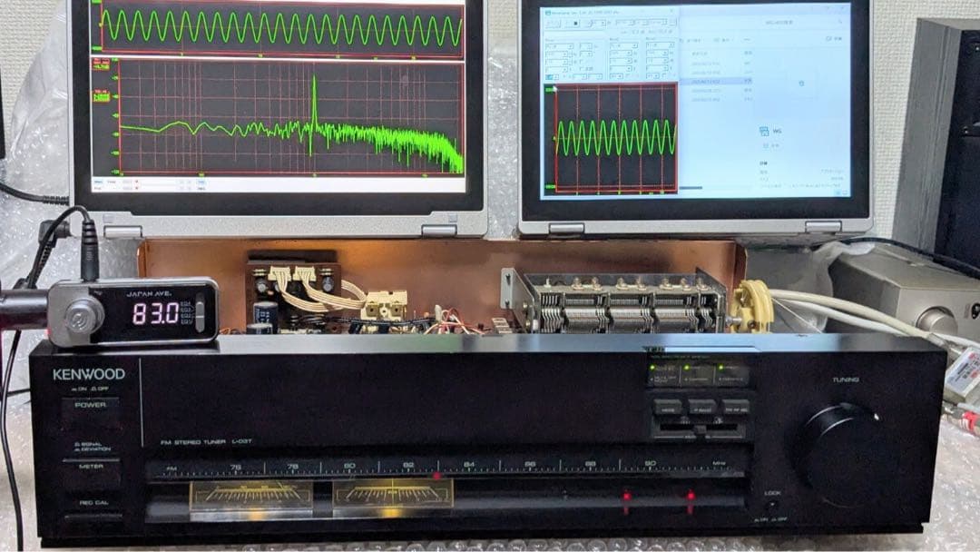Click the KENWOOD logo on the tuner

(89, 374)
